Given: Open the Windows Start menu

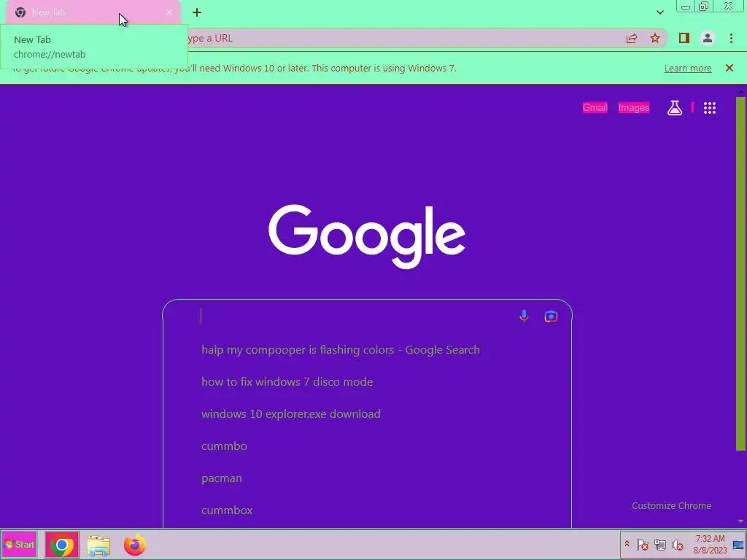Looking at the screenshot, I should point(19,544).
